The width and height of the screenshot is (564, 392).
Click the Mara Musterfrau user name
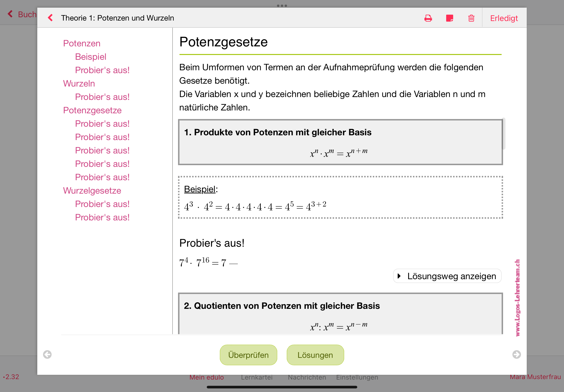(535, 377)
